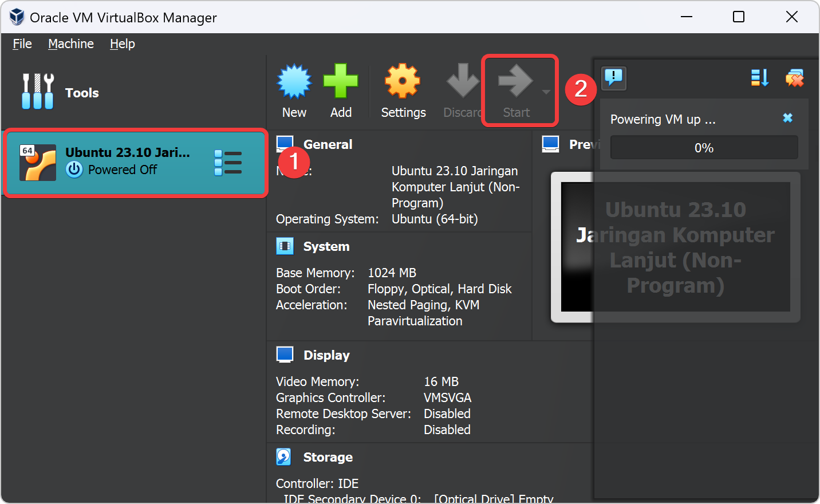Click the Preview monitor icon
This screenshot has height=504, width=820.
coord(551,144)
